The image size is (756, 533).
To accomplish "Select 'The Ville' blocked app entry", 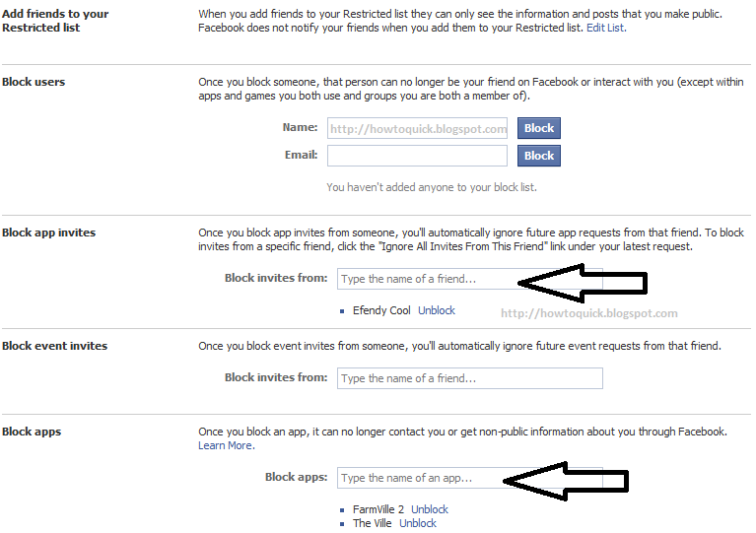I will 373,523.
